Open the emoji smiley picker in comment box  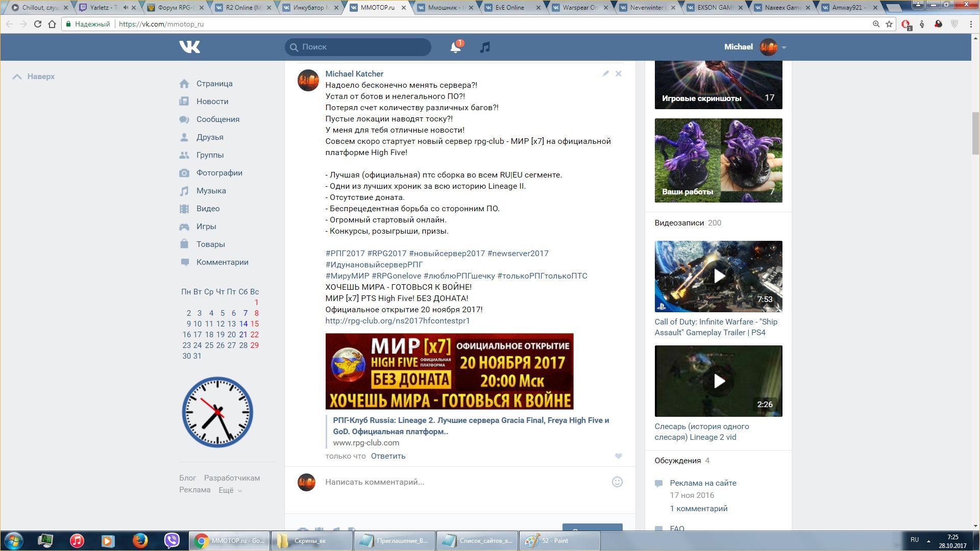(617, 482)
